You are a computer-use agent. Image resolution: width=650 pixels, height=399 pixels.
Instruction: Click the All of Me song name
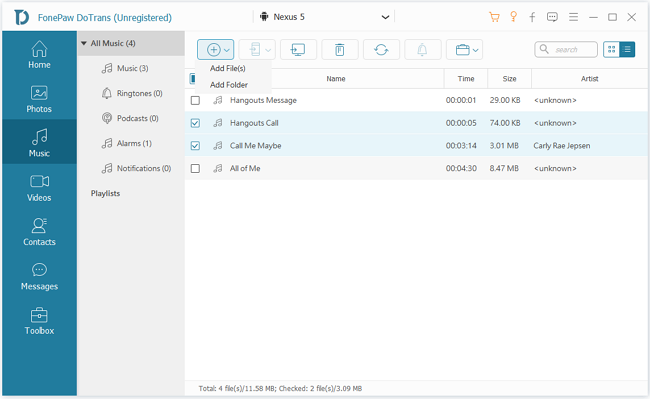click(x=245, y=168)
